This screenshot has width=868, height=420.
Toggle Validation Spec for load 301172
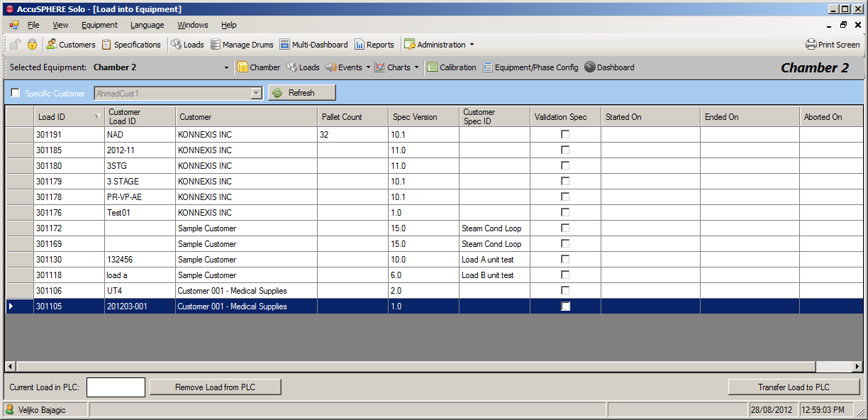(565, 228)
